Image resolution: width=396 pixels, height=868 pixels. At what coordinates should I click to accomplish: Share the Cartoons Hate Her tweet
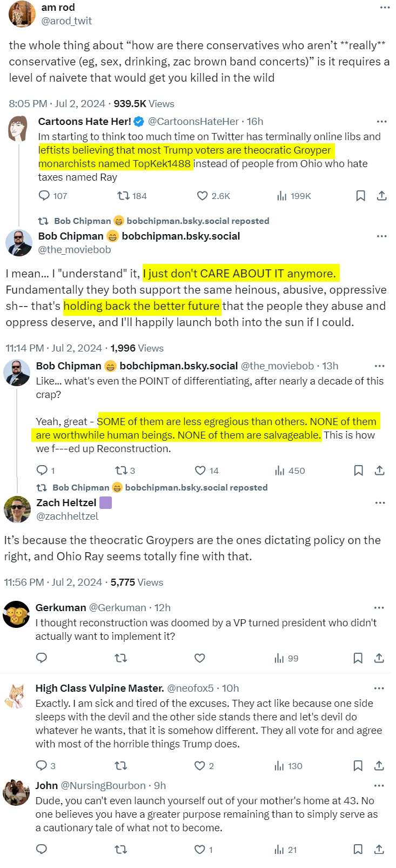coord(381,196)
